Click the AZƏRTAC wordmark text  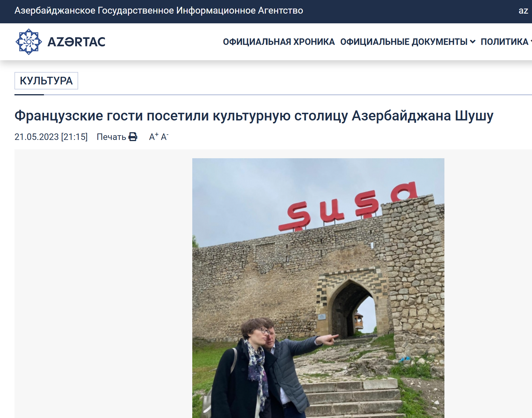click(76, 42)
